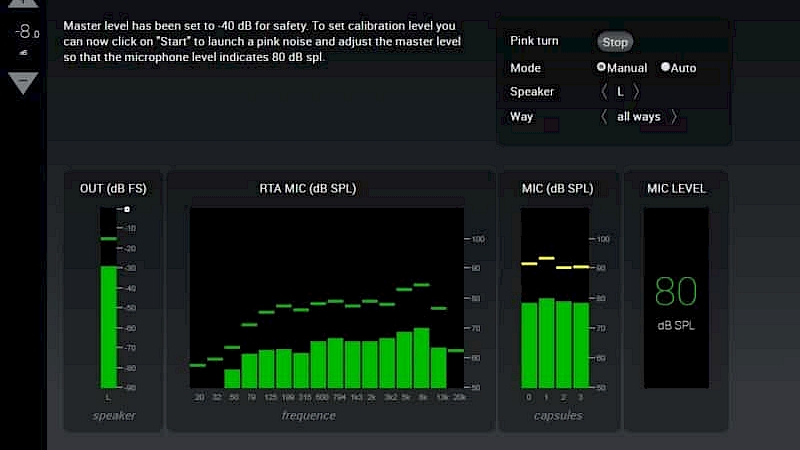Click the 8k frequency band bar

point(421,358)
